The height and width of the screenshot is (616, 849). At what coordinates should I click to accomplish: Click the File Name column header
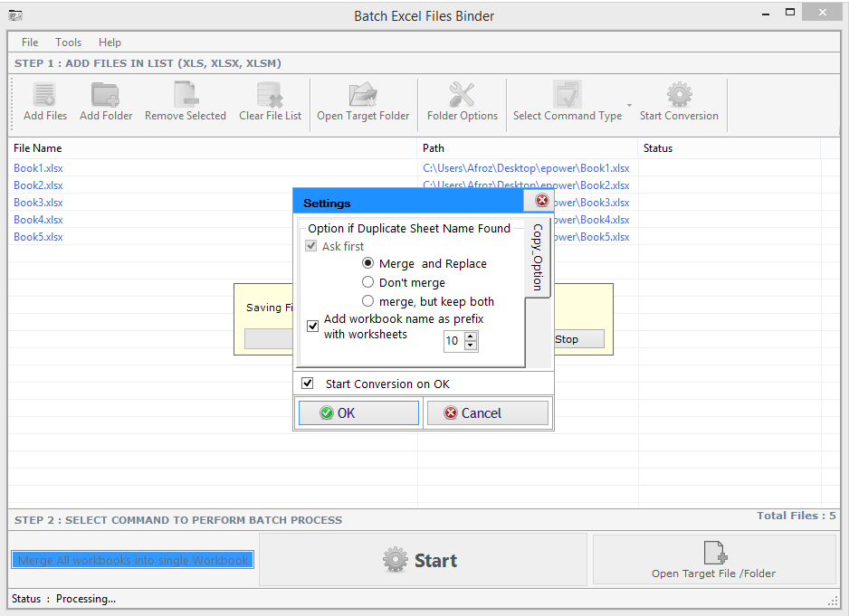pyautogui.click(x=213, y=147)
